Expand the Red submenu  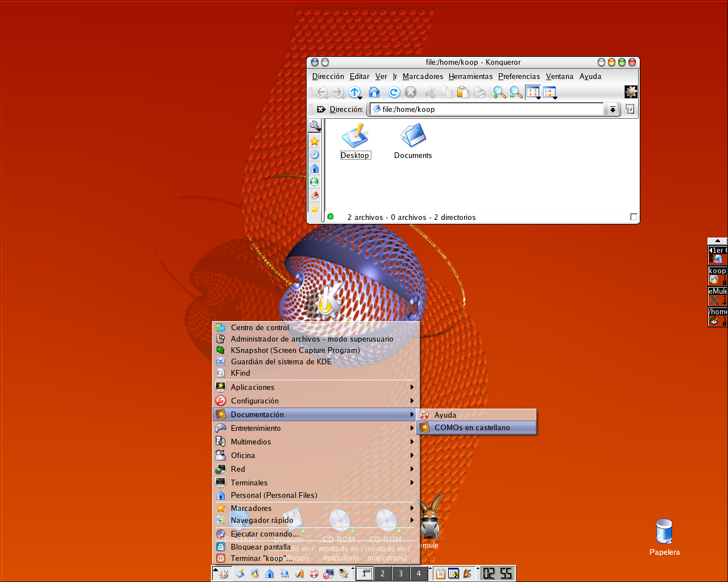tap(316, 469)
